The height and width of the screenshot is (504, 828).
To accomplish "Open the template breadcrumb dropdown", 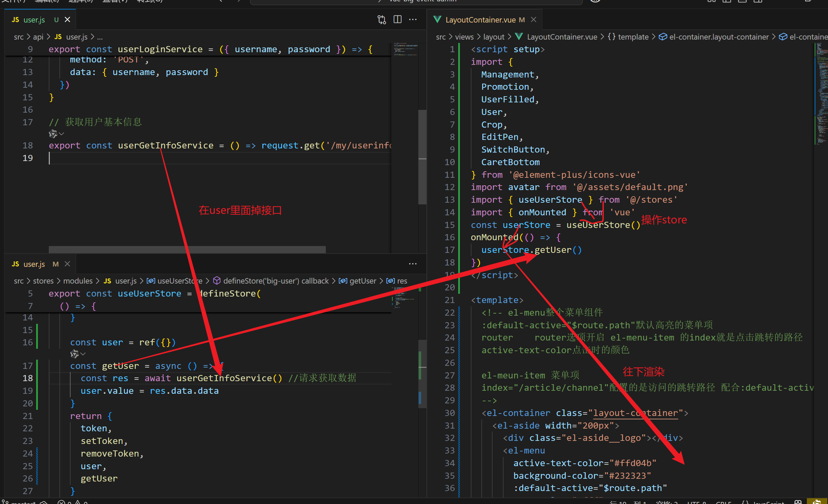I will tap(633, 37).
